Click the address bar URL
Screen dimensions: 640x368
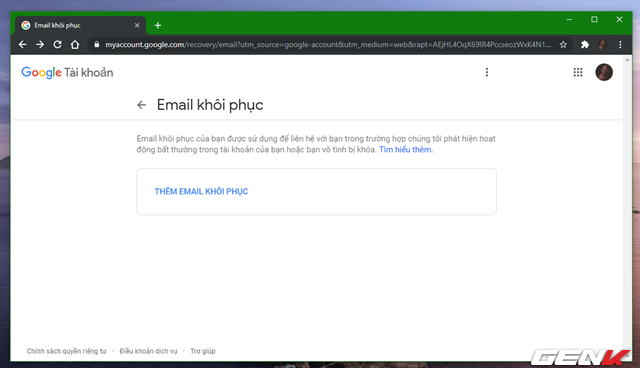click(328, 44)
